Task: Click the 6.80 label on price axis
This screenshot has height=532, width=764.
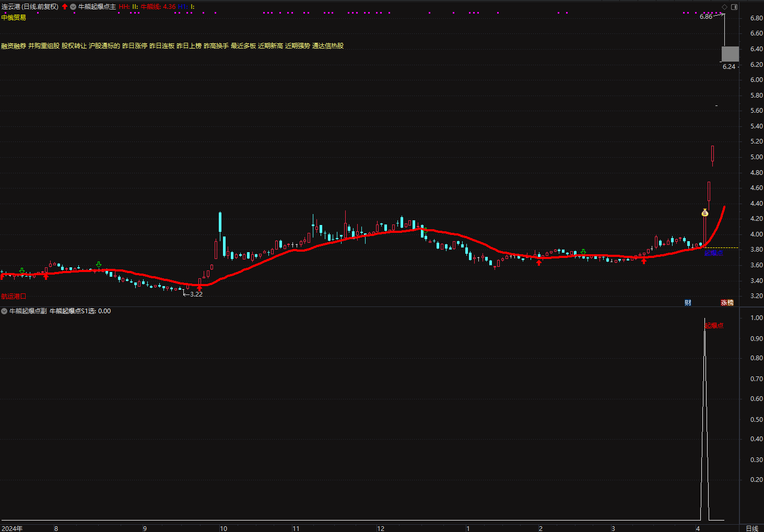Action: coord(757,18)
